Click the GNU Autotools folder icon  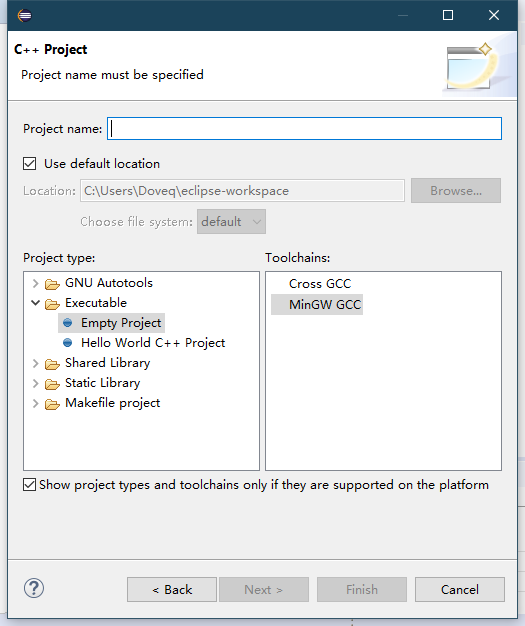coord(52,284)
